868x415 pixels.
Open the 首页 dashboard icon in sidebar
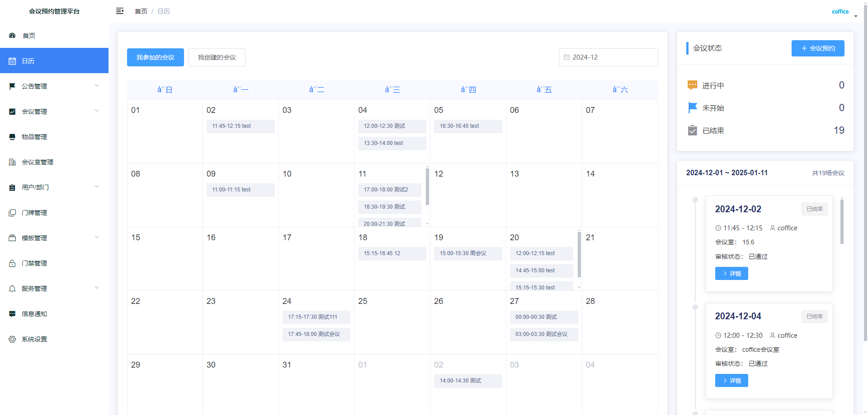[x=12, y=35]
